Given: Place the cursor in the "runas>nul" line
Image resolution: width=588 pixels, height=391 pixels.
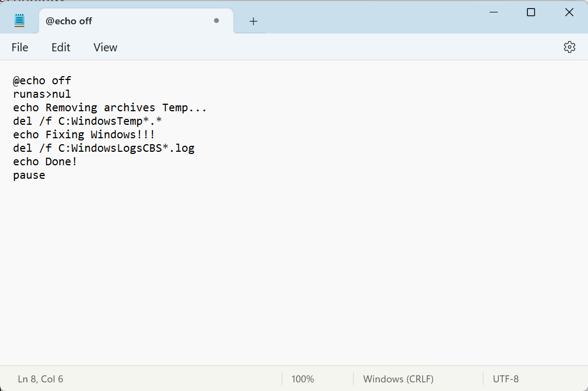Looking at the screenshot, I should (x=42, y=95).
